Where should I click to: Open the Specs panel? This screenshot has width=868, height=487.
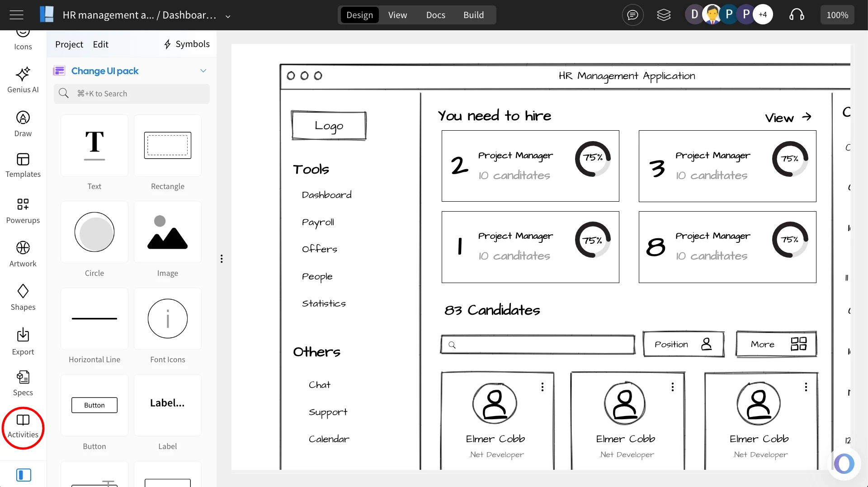tap(23, 382)
